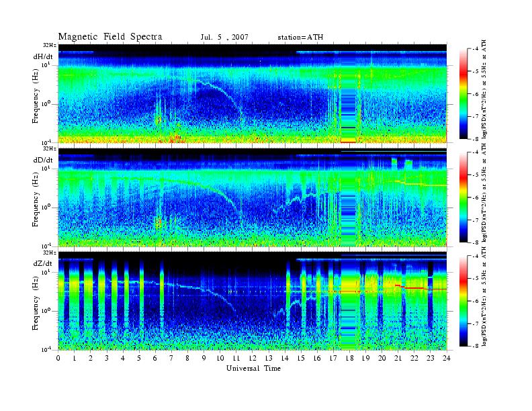Click the vertical PSD scale caption beside the dZ/dt color bar
This screenshot has width=532, height=411.
coord(484,296)
